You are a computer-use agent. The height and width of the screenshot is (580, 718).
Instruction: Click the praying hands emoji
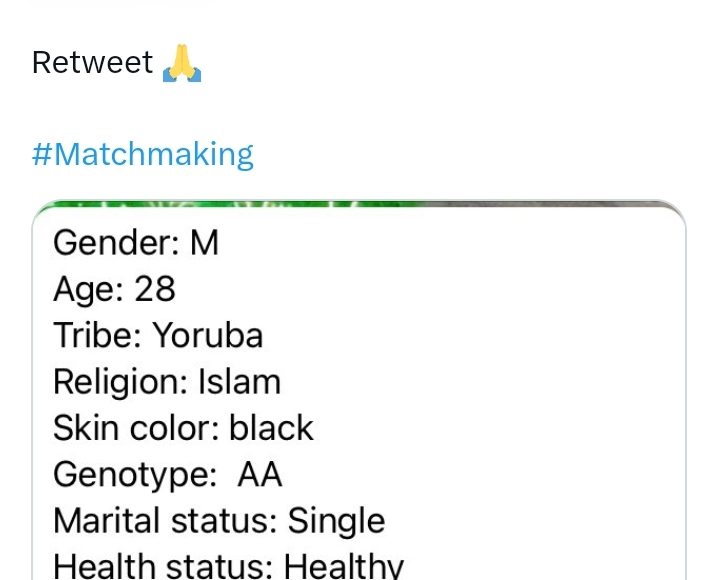coord(182,63)
